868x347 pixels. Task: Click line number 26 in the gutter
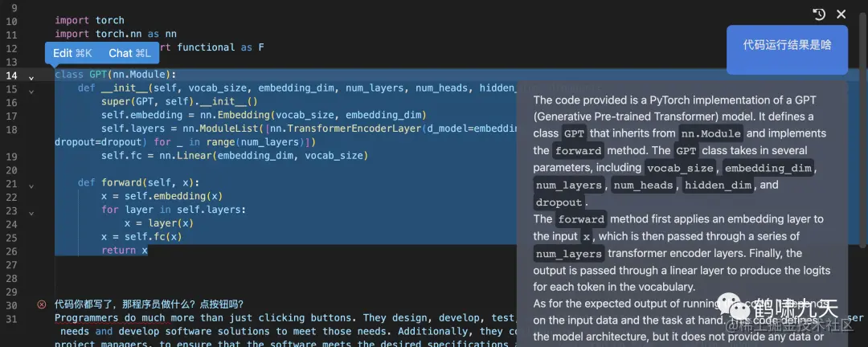pos(11,251)
